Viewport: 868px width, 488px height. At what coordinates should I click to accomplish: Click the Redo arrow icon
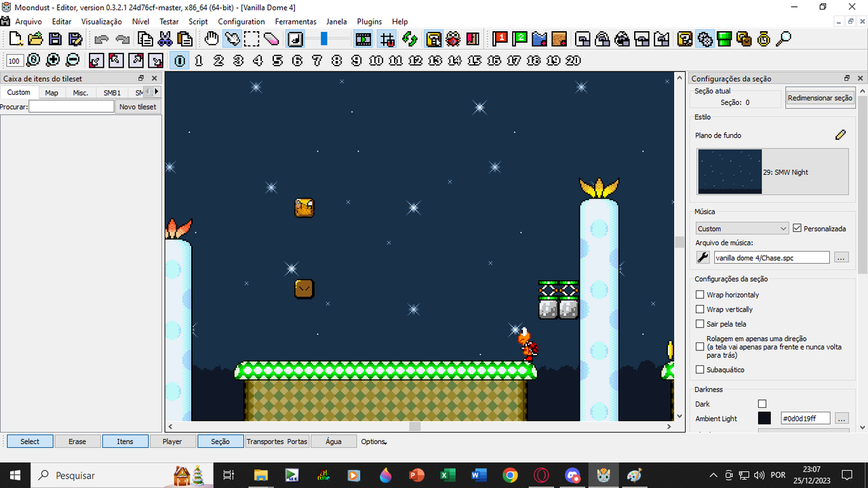point(123,39)
